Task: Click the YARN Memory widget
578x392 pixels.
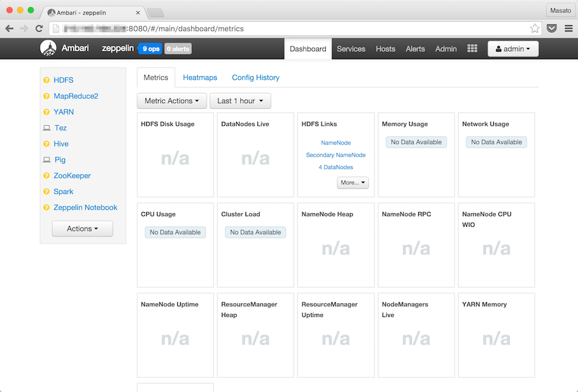Action: click(x=497, y=335)
